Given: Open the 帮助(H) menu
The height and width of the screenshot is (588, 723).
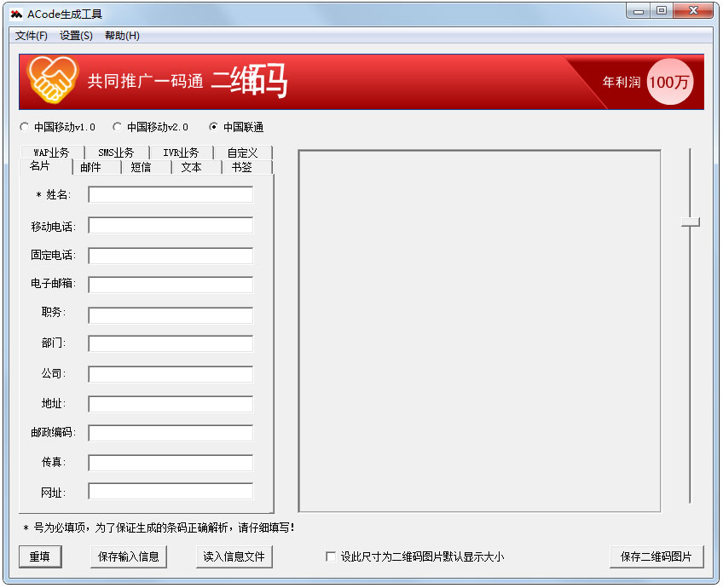Looking at the screenshot, I should (122, 36).
